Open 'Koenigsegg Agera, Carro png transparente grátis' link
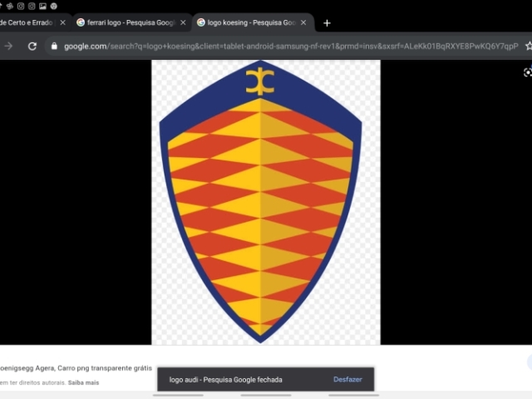The image size is (532, 399). (76, 368)
